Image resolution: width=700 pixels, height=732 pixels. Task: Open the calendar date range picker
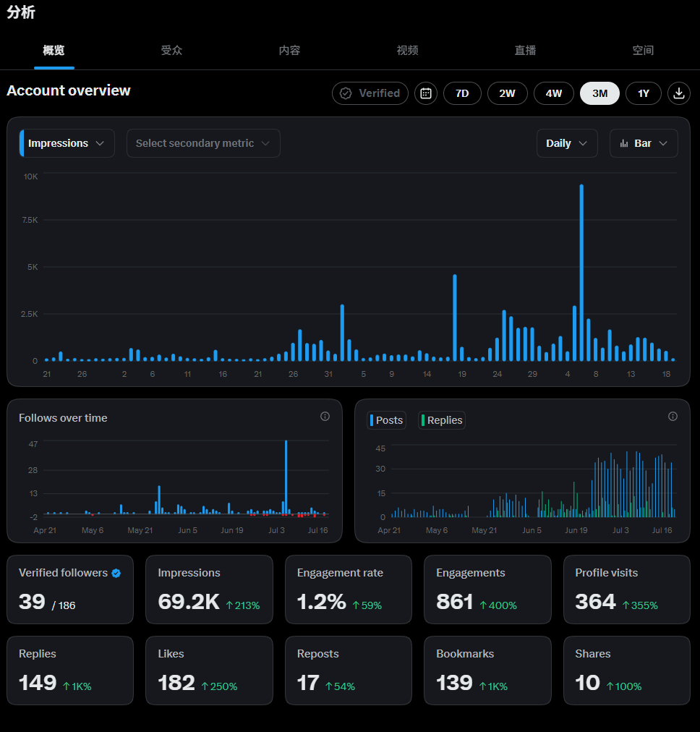[x=426, y=93]
